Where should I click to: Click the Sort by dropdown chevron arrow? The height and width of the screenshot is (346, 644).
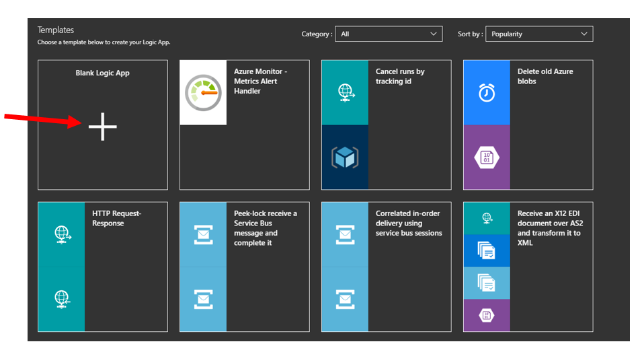(584, 34)
